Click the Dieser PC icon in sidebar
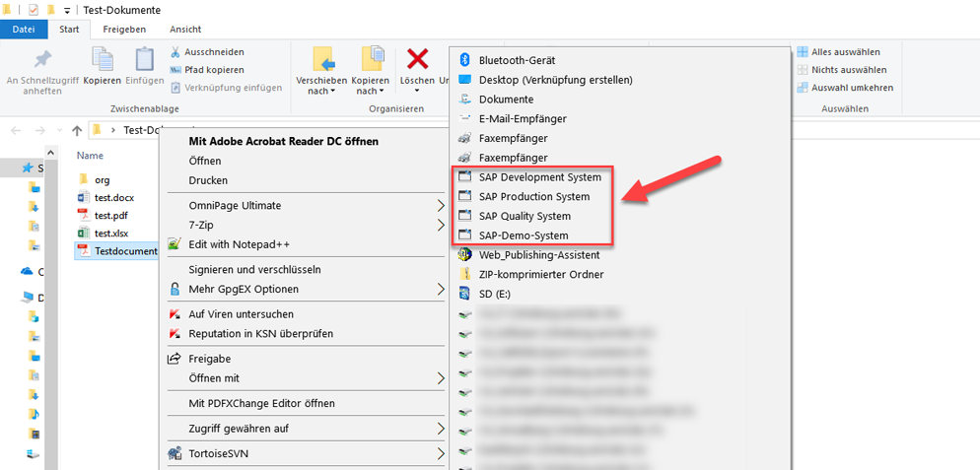Viewport: 980px width, 470px height. pyautogui.click(x=27, y=299)
